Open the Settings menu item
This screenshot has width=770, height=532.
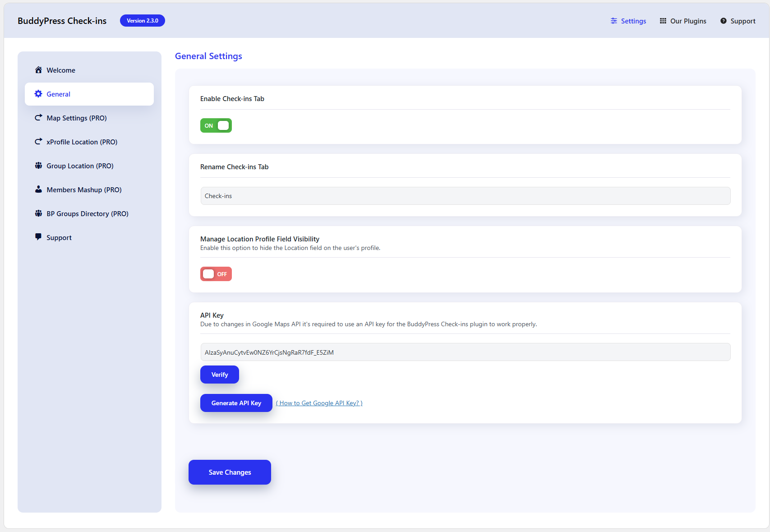coord(633,21)
